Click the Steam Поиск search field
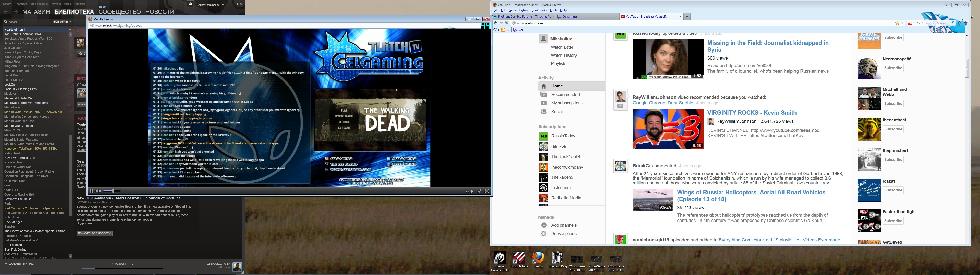 pos(27,22)
